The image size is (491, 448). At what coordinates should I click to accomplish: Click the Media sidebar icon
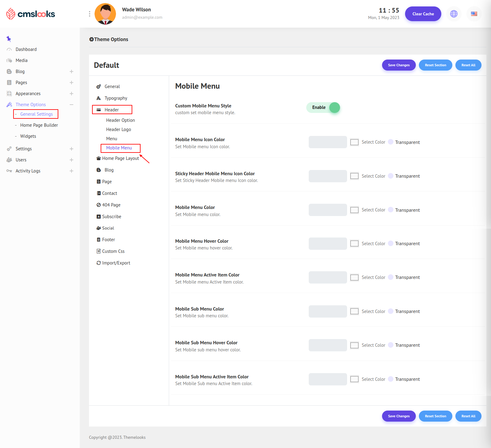tap(9, 60)
